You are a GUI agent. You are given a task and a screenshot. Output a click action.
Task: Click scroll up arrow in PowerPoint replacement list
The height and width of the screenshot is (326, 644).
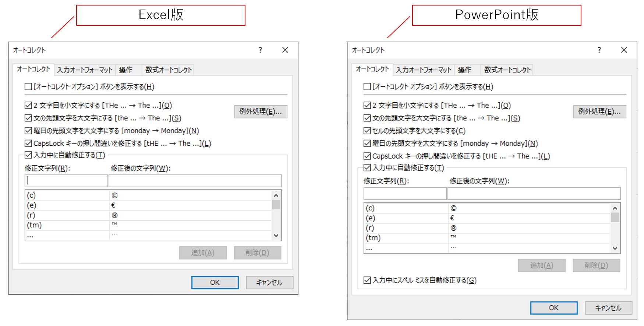pos(615,208)
